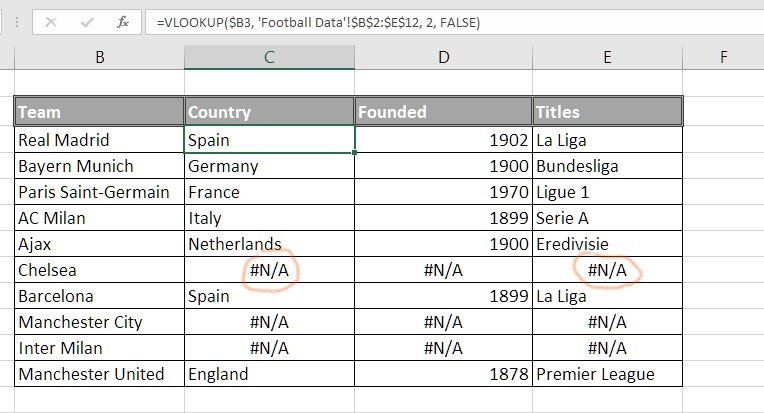
Task: Select Chelsea's circled #N/A Titles cell
Action: [x=608, y=270]
